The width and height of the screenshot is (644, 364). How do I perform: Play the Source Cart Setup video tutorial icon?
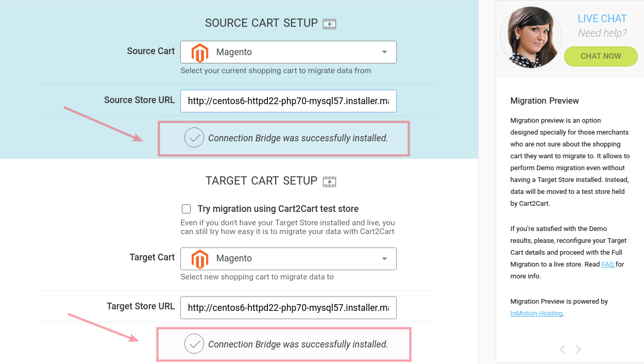[329, 24]
